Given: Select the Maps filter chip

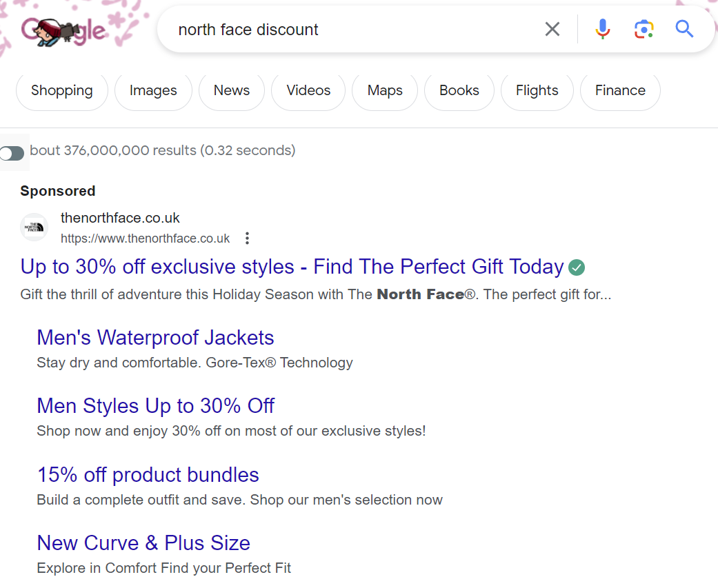Looking at the screenshot, I should [385, 90].
